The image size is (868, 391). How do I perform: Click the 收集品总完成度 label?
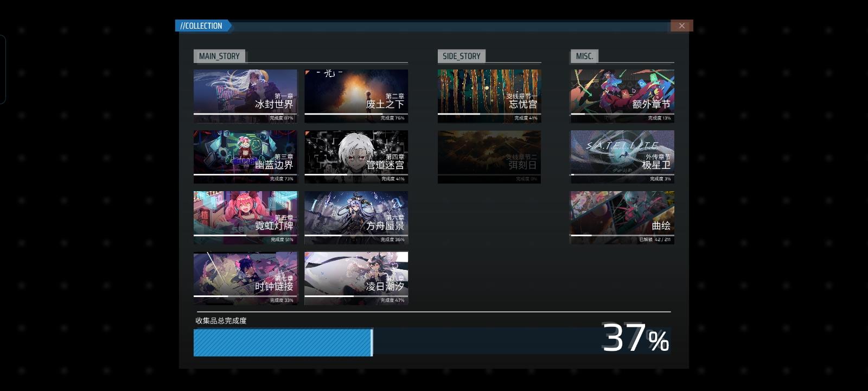click(x=221, y=320)
